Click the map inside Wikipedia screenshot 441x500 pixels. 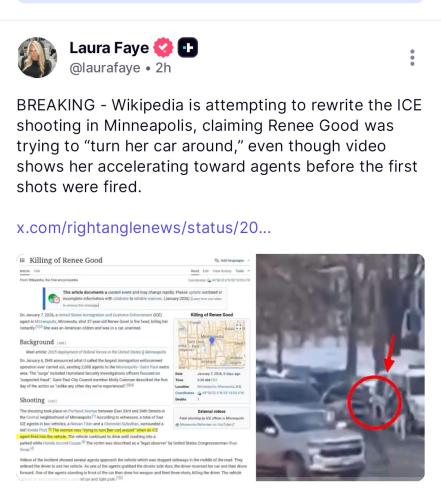[x=212, y=344]
